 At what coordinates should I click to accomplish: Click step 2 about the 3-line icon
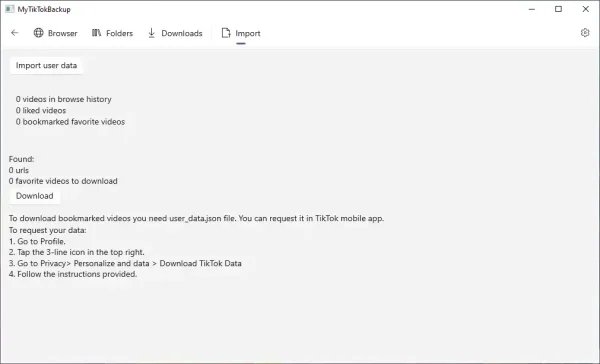point(77,252)
